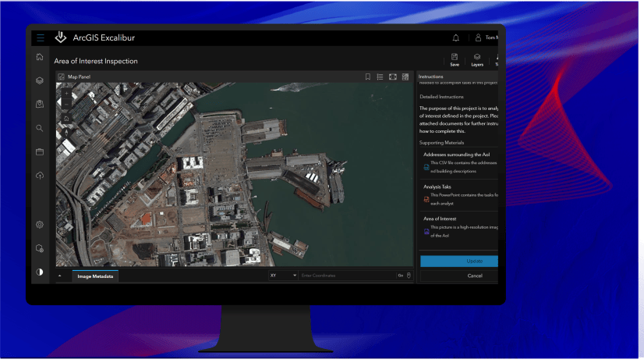This screenshot has height=363, width=644.
Task: Open the Tom user account menu
Action: pyautogui.click(x=487, y=37)
